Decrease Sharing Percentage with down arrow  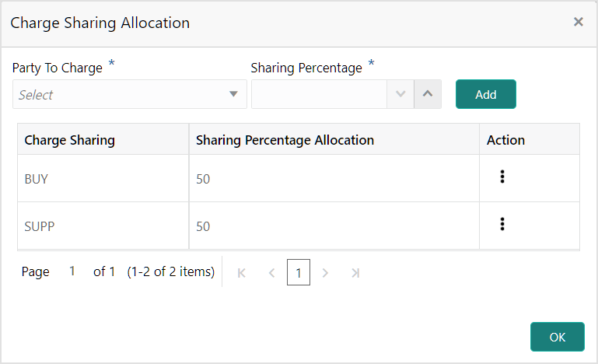click(x=400, y=95)
